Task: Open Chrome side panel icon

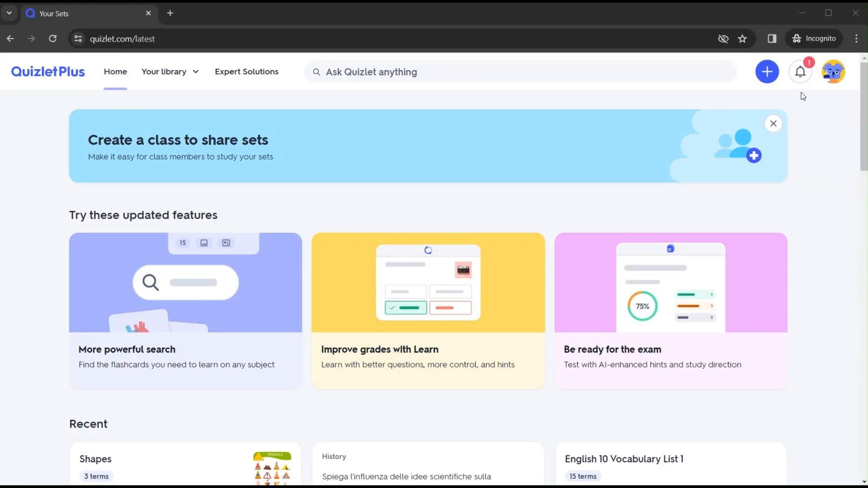Action: [772, 39]
